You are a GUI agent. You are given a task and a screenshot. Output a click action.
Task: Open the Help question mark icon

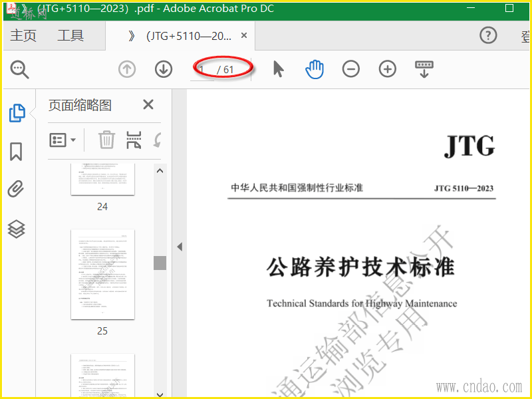[x=488, y=35]
